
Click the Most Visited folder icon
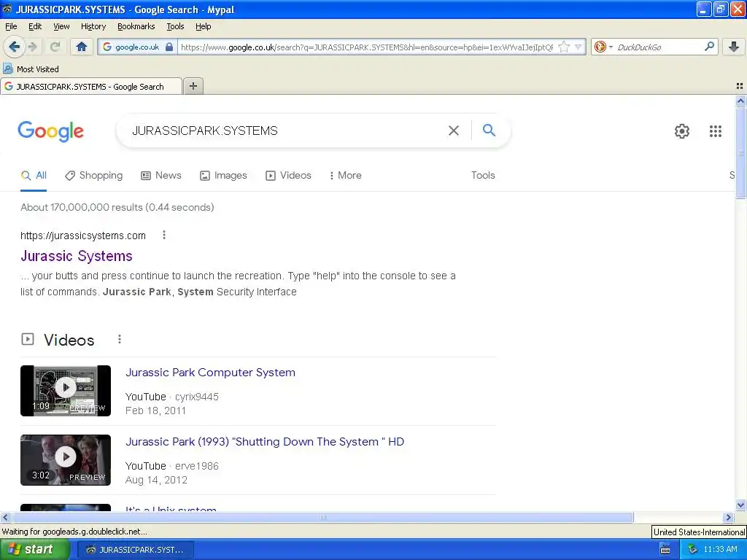[x=7, y=69]
